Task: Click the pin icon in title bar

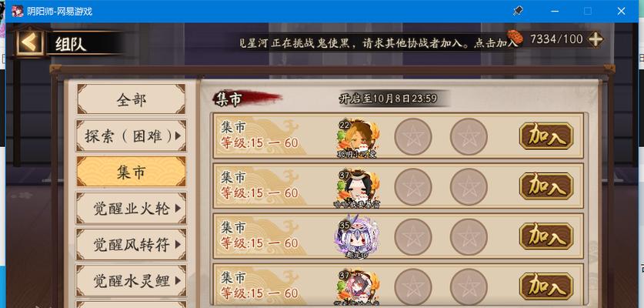Action: point(518,11)
